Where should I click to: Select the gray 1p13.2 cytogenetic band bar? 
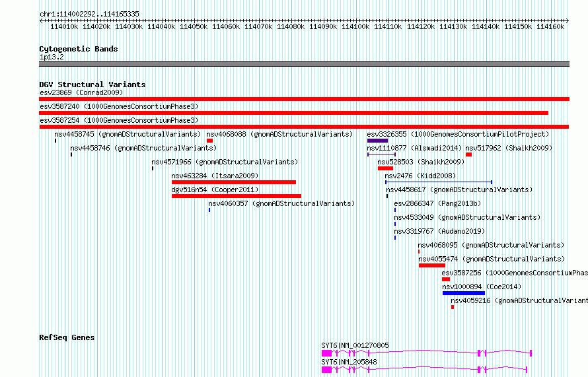click(x=304, y=65)
